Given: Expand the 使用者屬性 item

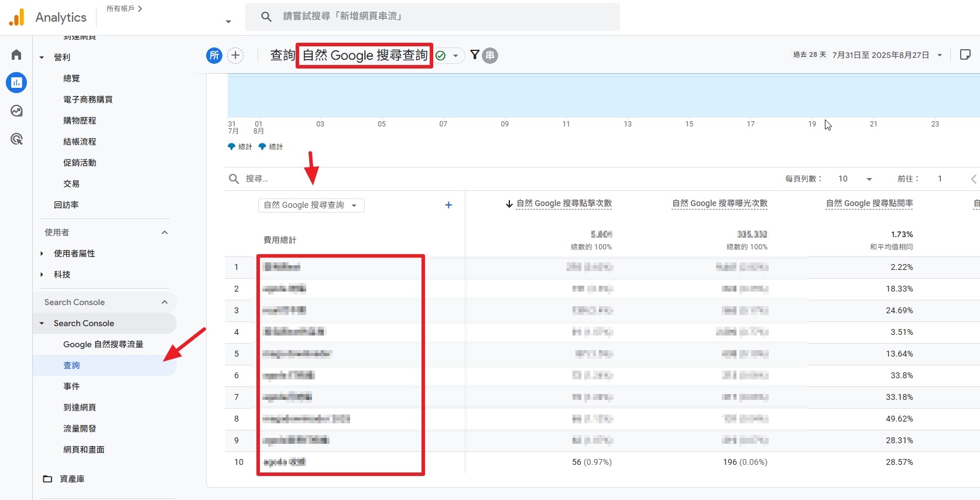Looking at the screenshot, I should tap(42, 254).
